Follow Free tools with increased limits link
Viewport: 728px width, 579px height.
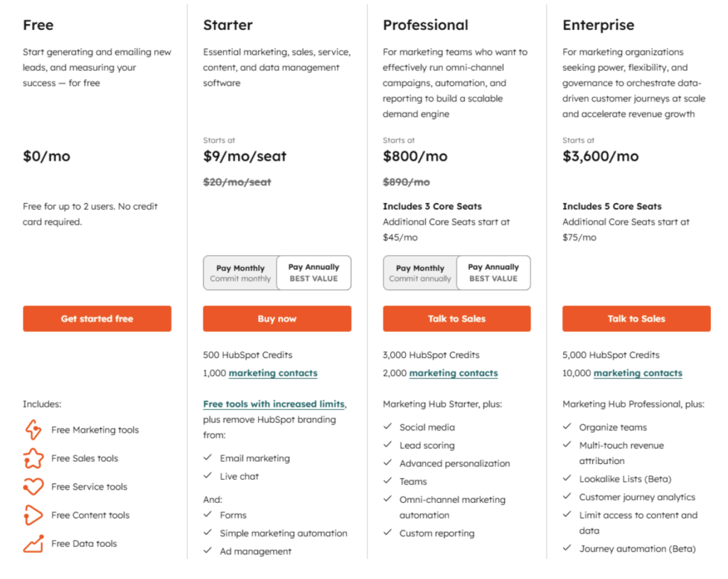(274, 404)
